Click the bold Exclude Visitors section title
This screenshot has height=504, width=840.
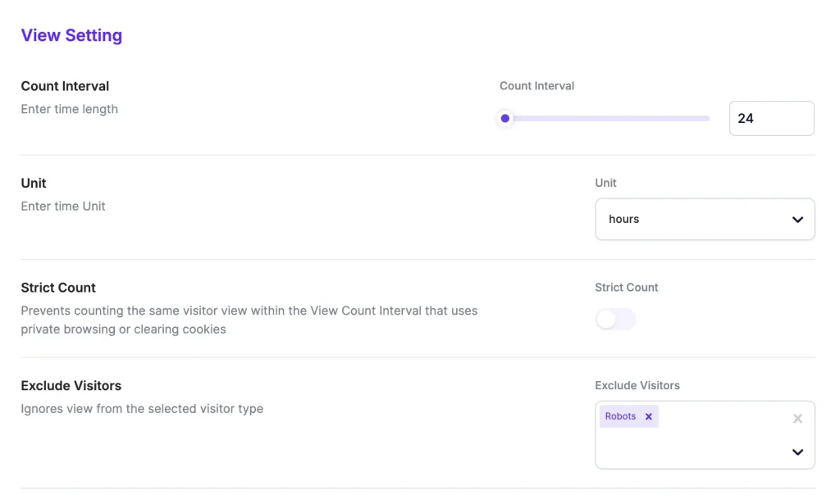pyautogui.click(x=71, y=385)
